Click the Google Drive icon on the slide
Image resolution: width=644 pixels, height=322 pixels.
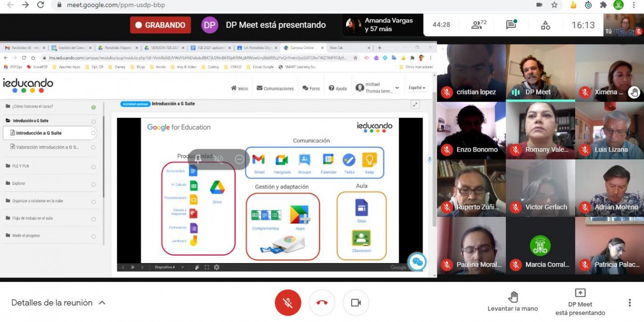pos(217,187)
